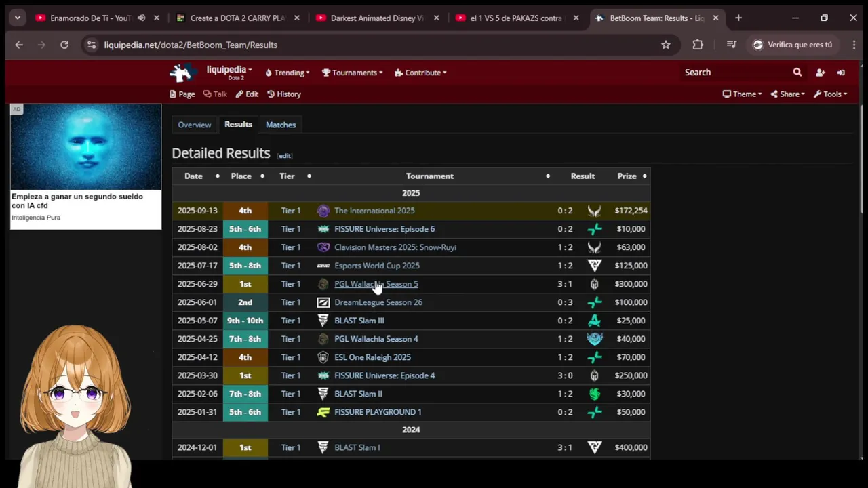Click Clavision Masters tournament icon
This screenshot has width=868, height=488.
pos(323,247)
